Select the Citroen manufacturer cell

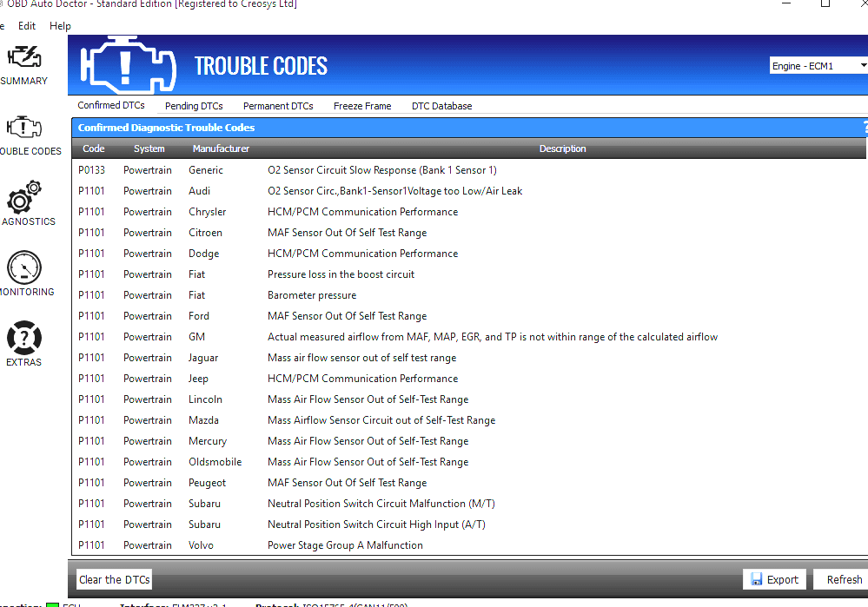coord(205,233)
